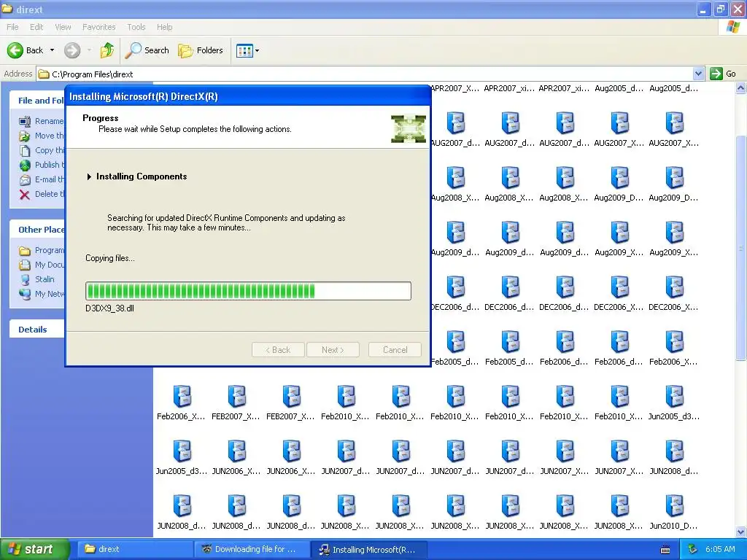Click the scroll down arrow

point(741,532)
